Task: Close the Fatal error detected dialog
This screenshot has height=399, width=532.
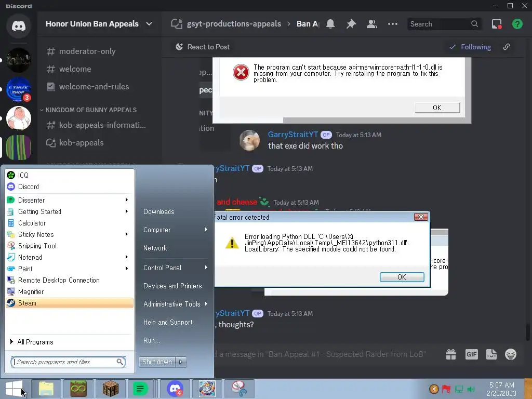Action: (x=421, y=217)
